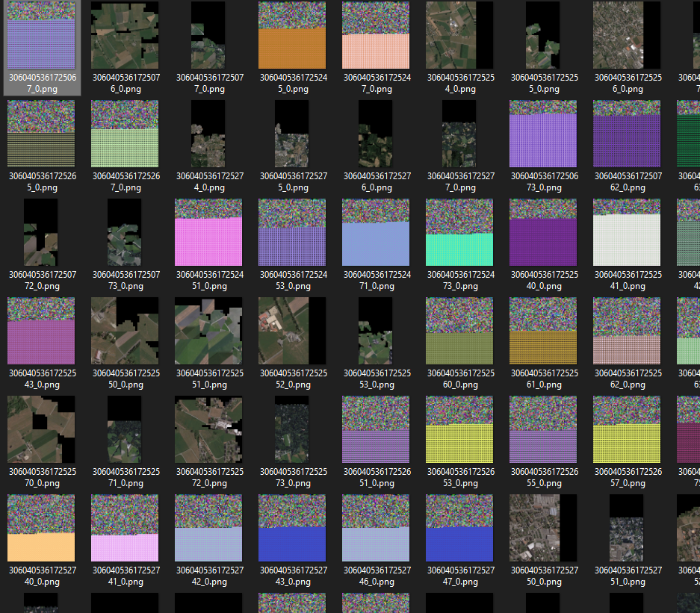Select white thumbnail 30604053617252541_0.png

pyautogui.click(x=627, y=232)
